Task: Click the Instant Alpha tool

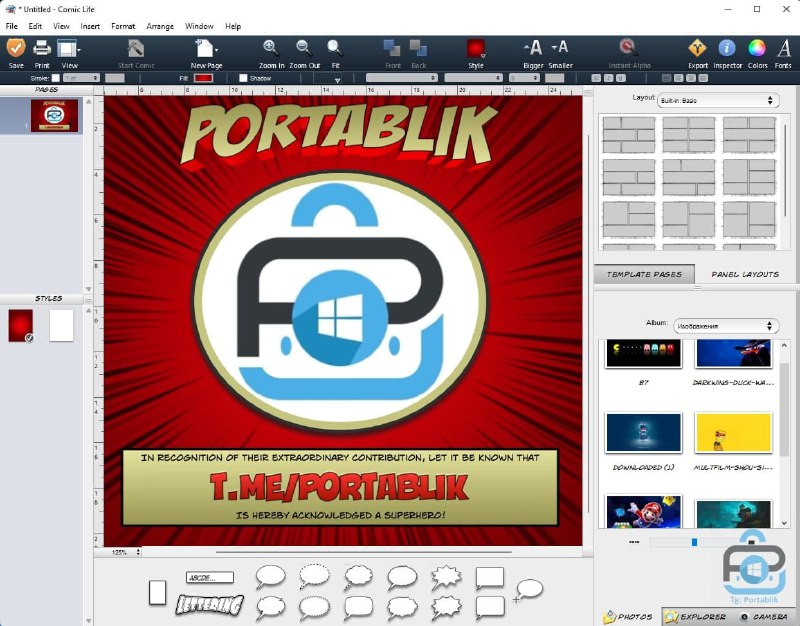Action: [x=628, y=48]
